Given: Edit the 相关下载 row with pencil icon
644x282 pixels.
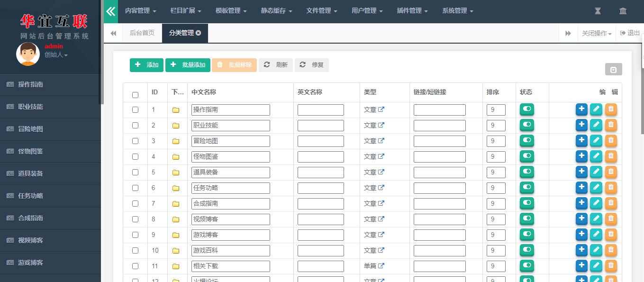Looking at the screenshot, I should (596, 266).
